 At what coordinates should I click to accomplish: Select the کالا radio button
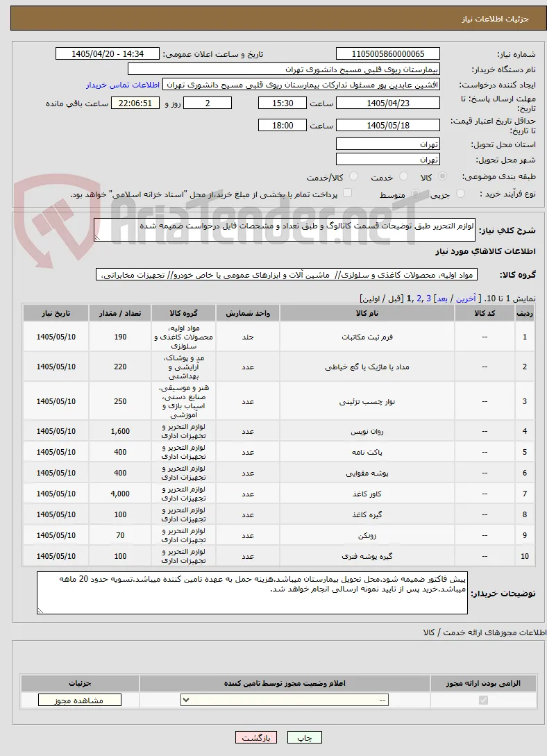442,176
